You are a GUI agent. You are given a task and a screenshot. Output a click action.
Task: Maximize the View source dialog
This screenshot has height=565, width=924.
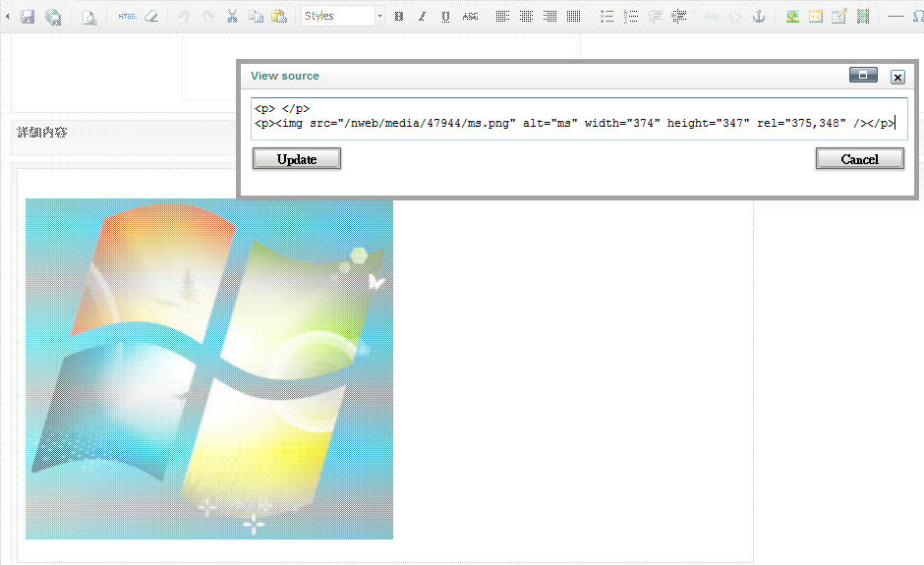click(x=863, y=75)
